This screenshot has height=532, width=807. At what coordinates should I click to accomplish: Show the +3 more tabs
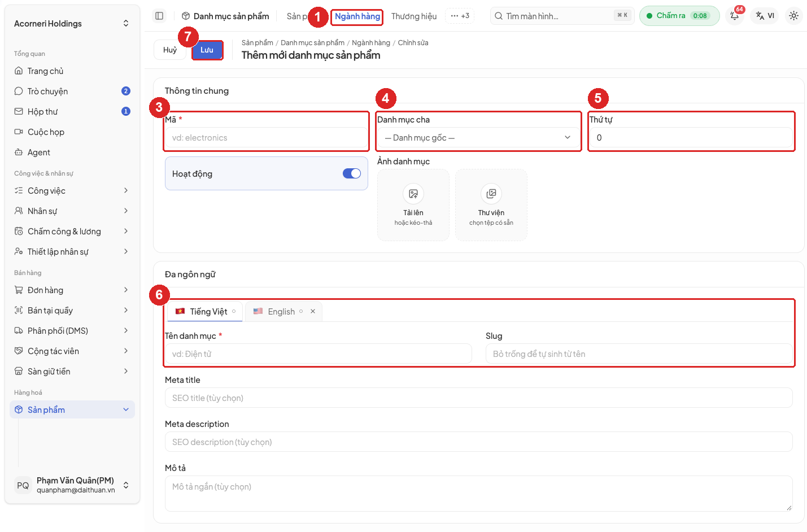(x=460, y=16)
